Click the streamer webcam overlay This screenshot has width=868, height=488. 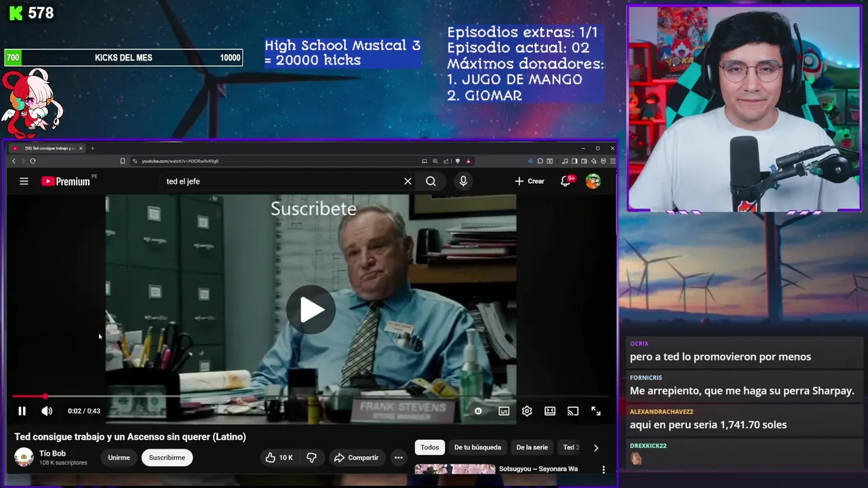744,108
